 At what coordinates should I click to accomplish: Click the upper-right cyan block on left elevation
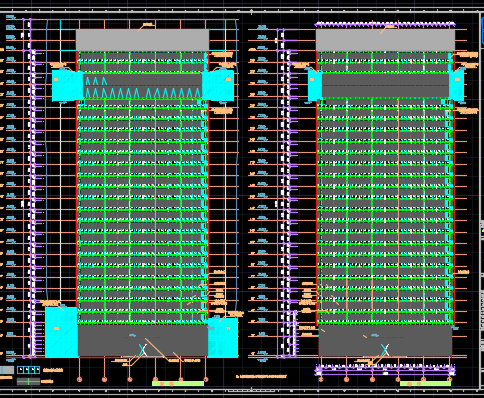218,85
